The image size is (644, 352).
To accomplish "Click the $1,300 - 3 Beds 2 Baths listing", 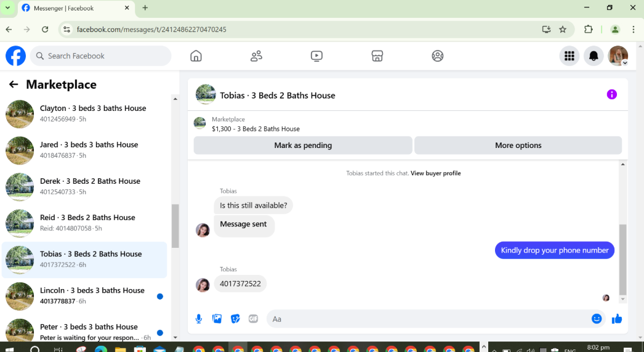I will (256, 129).
